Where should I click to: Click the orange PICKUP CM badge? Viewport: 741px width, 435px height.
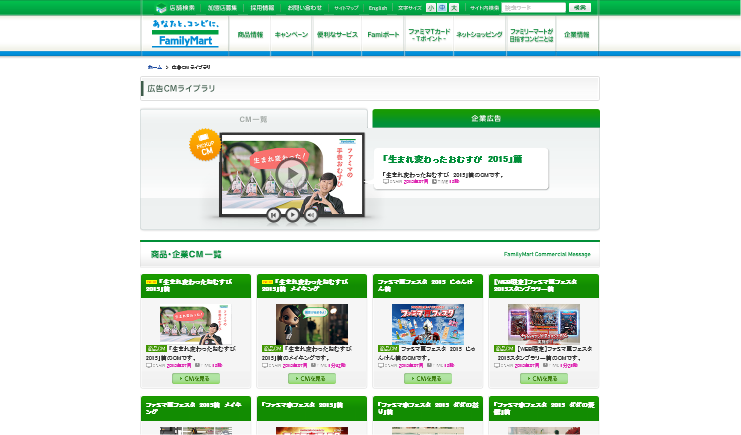pos(205,145)
